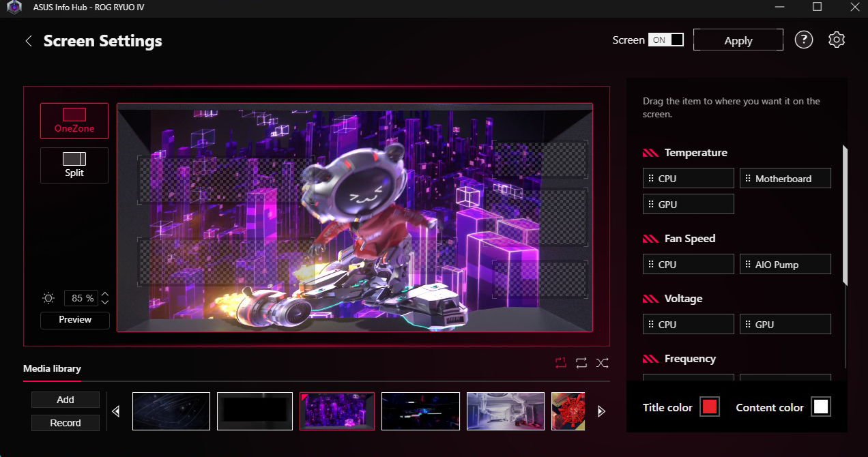Click the AIO Pump fan speed item
This screenshot has width=868, height=457.
tap(785, 265)
